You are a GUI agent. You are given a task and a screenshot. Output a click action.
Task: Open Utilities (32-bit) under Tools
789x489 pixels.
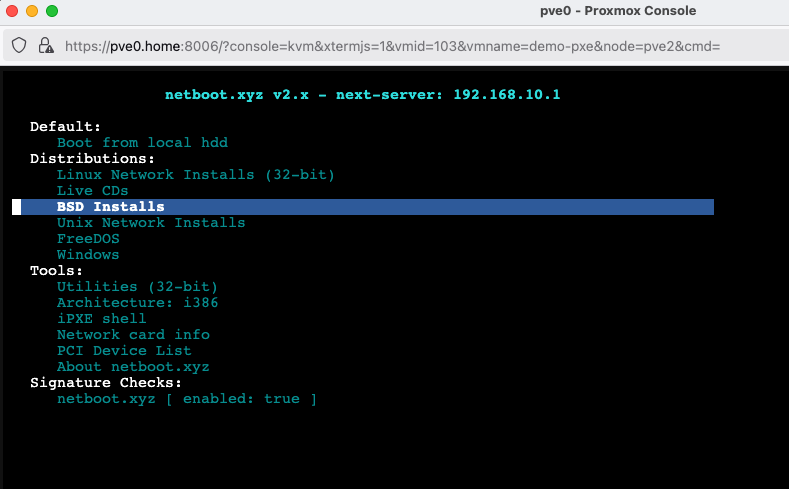pyautogui.click(x=137, y=287)
